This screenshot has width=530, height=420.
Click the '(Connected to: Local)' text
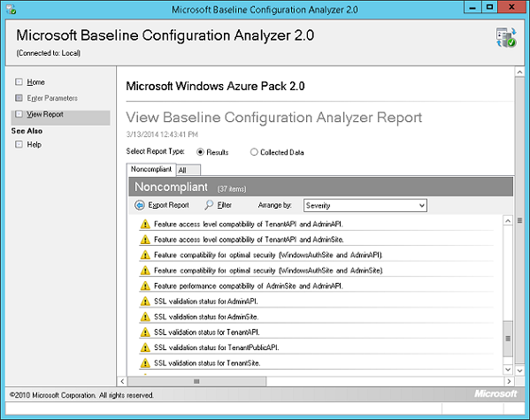(x=49, y=53)
